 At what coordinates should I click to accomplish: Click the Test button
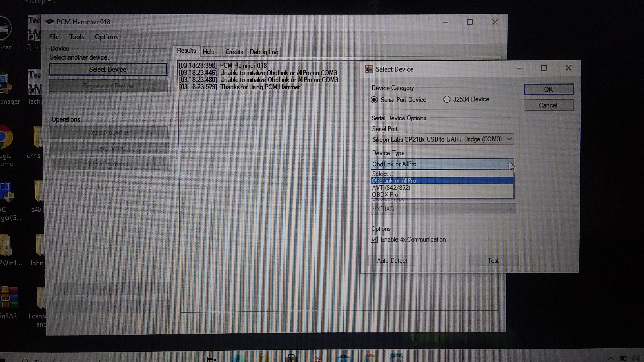click(493, 261)
